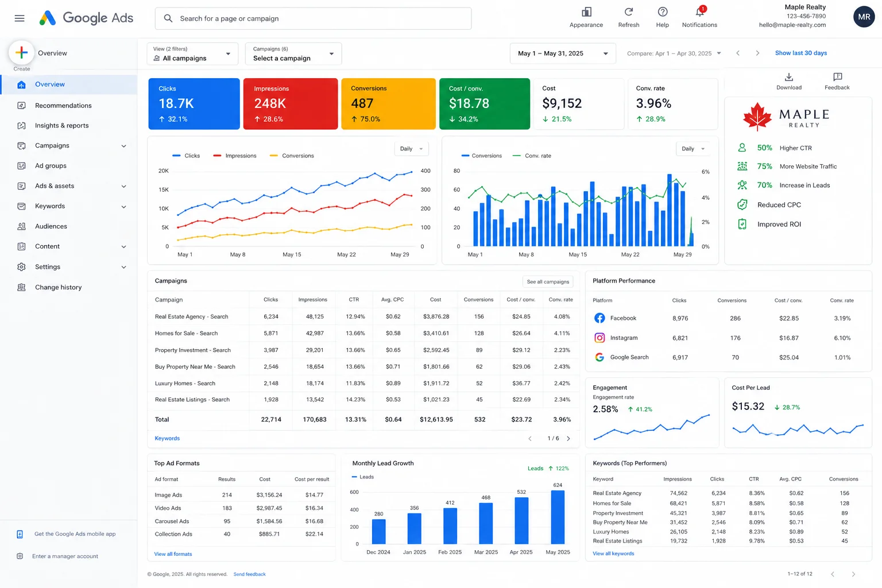882x588 pixels.
Task: Click the Google Ads logo
Action: coord(86,18)
